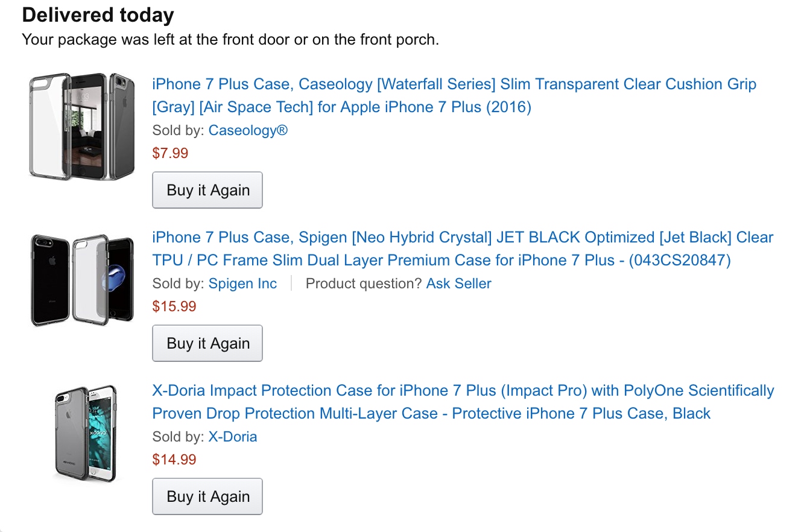This screenshot has height=532, width=807.
Task: Visit the Spigen Inc seller page link
Action: [242, 283]
